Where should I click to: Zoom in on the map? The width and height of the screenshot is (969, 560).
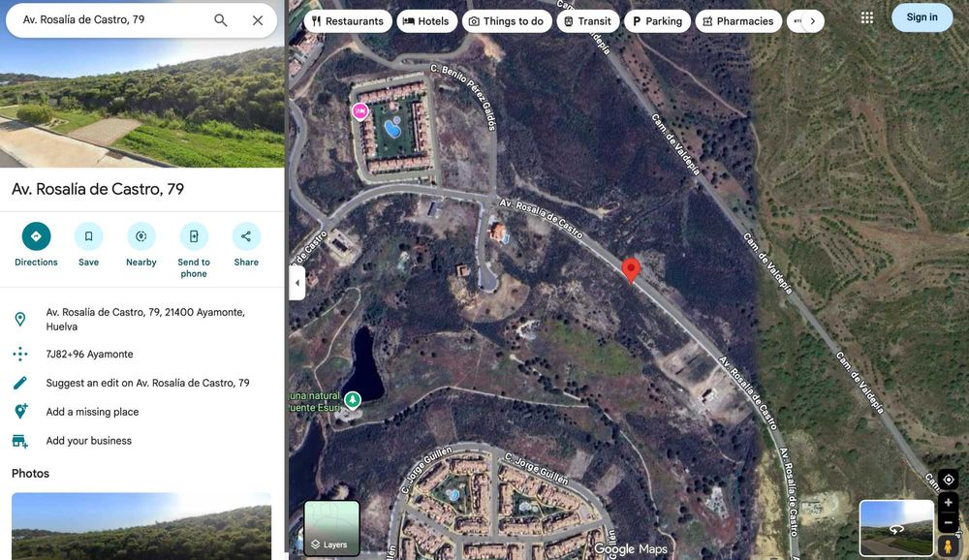coord(948,503)
